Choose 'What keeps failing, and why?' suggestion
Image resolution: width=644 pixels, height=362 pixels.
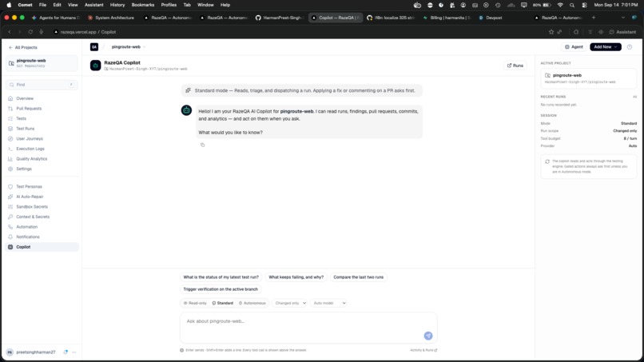pyautogui.click(x=296, y=277)
